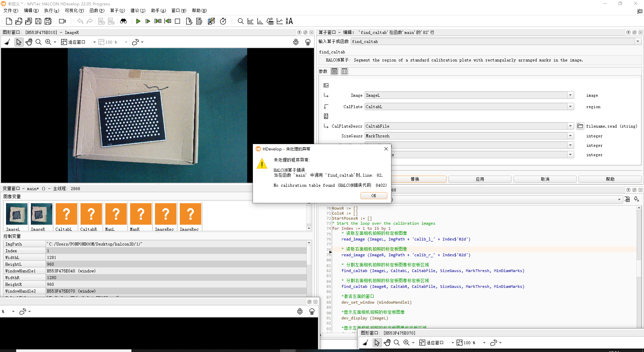Open the 编辑(E) menu
Viewport: 644px width, 352px height.
(31, 11)
